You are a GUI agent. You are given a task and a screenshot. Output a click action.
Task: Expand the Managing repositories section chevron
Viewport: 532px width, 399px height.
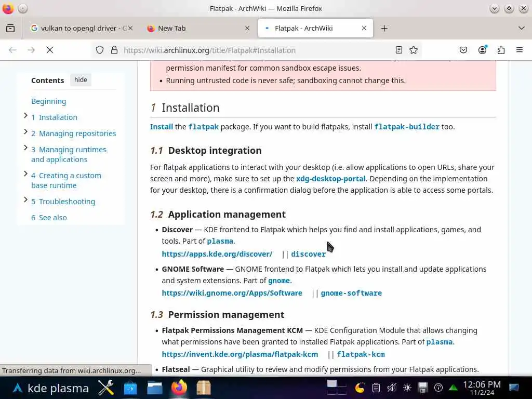25,131
